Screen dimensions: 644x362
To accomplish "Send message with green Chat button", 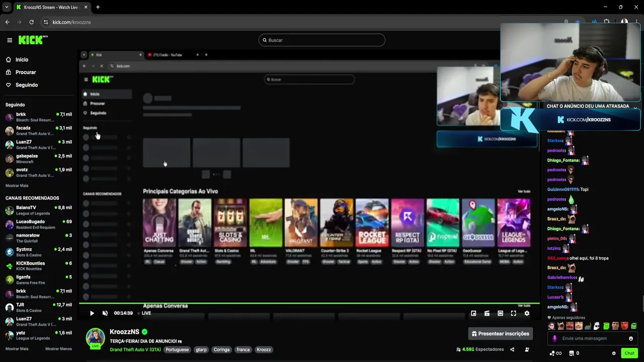I will click(x=629, y=353).
